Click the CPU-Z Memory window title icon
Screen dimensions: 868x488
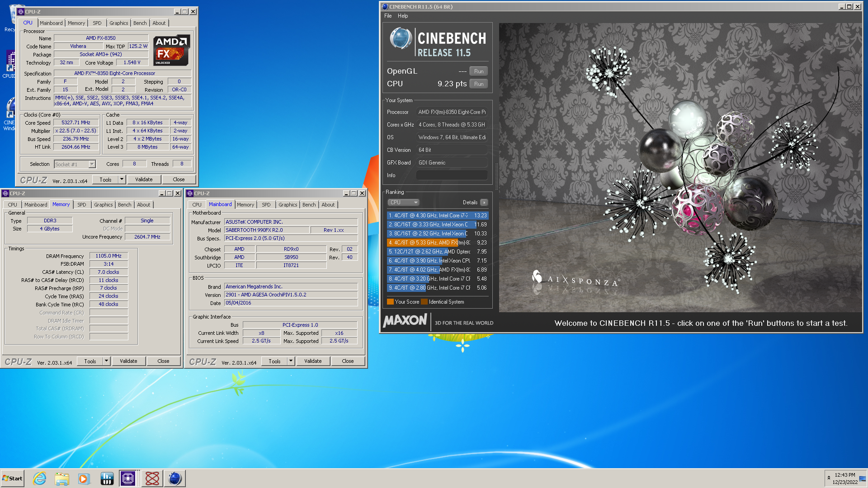5,193
